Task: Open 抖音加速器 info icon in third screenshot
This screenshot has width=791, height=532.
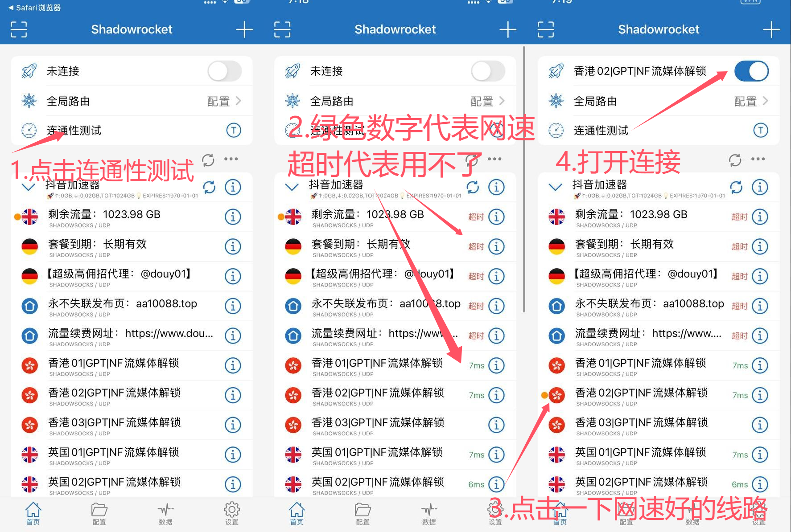Action: [760, 187]
